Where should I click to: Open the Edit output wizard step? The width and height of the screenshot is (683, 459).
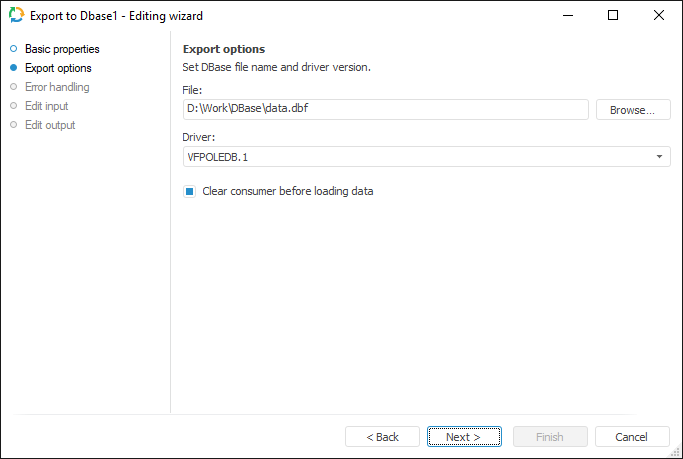tap(50, 125)
